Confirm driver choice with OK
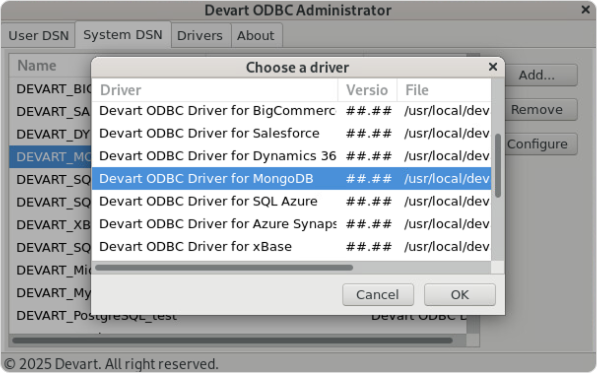The image size is (597, 373). pyautogui.click(x=460, y=294)
